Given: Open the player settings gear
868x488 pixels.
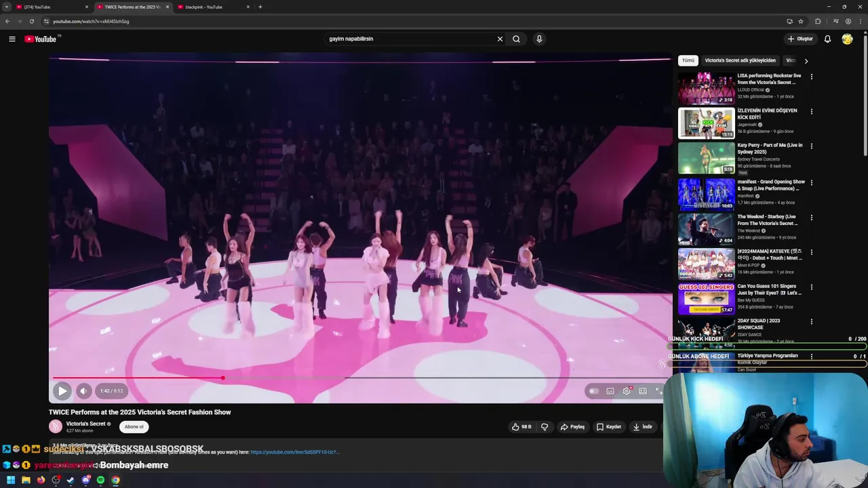Looking at the screenshot, I should point(627,391).
